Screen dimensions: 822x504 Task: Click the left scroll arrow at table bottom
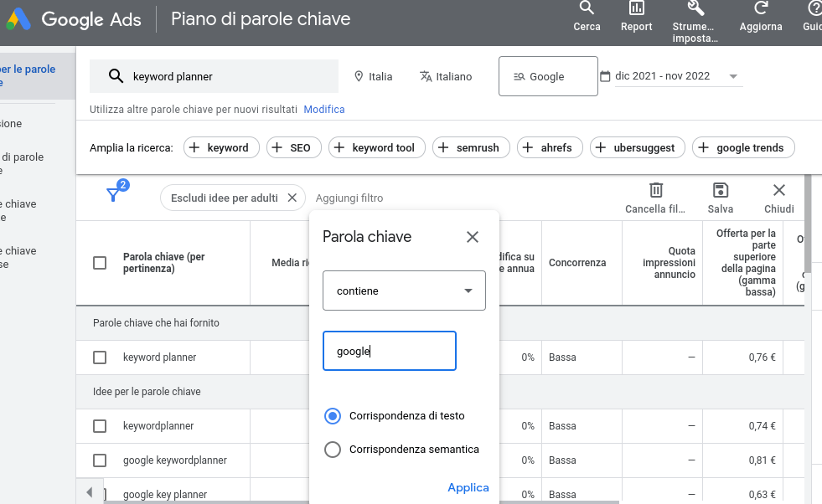(90, 492)
